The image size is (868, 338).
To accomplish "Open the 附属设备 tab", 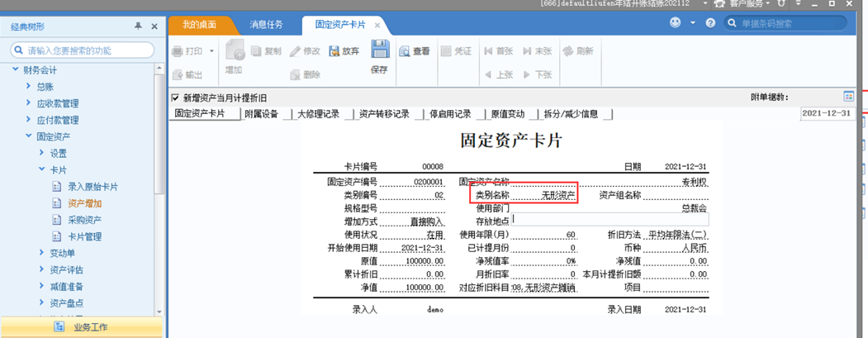I will click(261, 114).
